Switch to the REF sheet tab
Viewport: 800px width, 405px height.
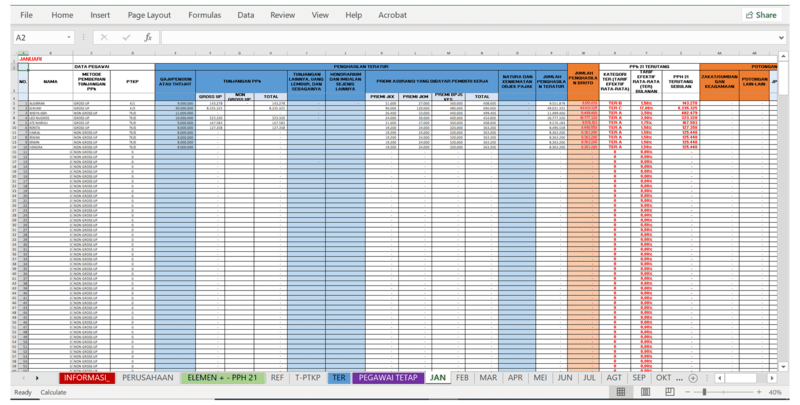(277, 378)
